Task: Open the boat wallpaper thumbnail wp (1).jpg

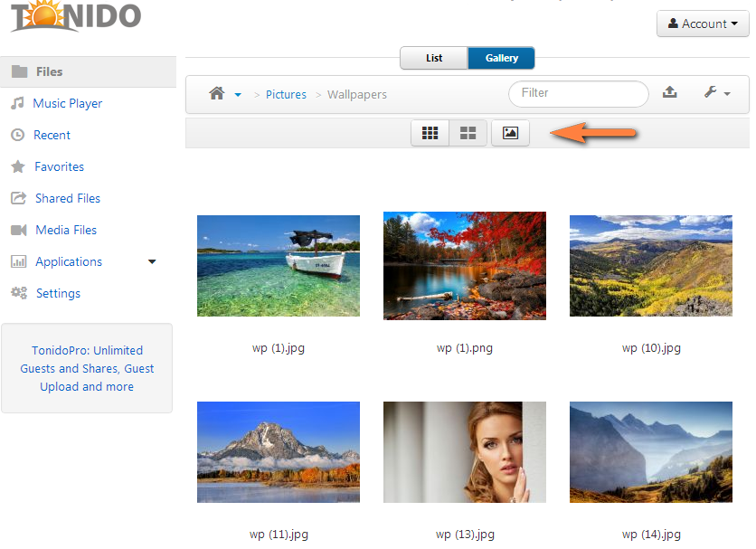Action: pyautogui.click(x=279, y=266)
